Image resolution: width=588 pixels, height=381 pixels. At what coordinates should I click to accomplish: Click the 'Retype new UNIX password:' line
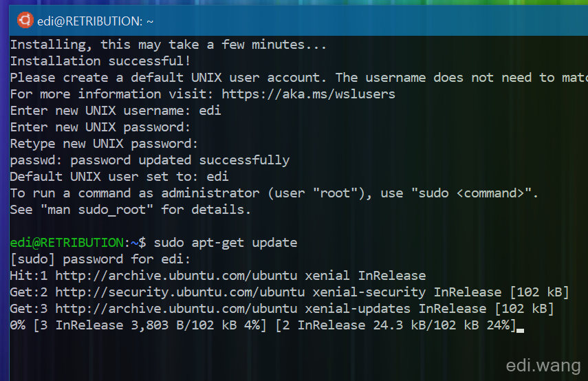click(x=104, y=144)
